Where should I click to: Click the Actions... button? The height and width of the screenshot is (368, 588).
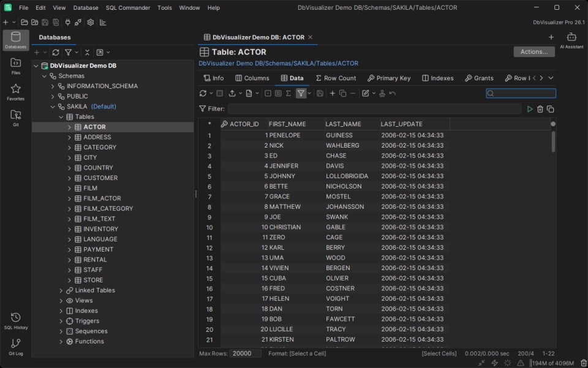coord(534,51)
